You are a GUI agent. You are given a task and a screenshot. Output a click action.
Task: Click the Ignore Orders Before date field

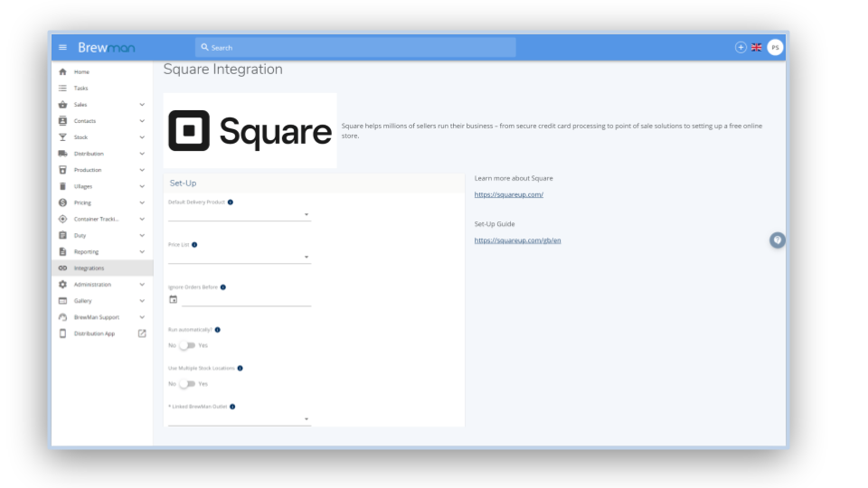pos(246,300)
